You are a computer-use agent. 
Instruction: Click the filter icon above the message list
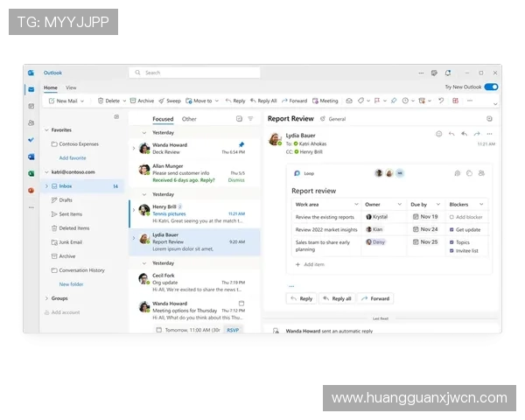pyautogui.click(x=250, y=118)
